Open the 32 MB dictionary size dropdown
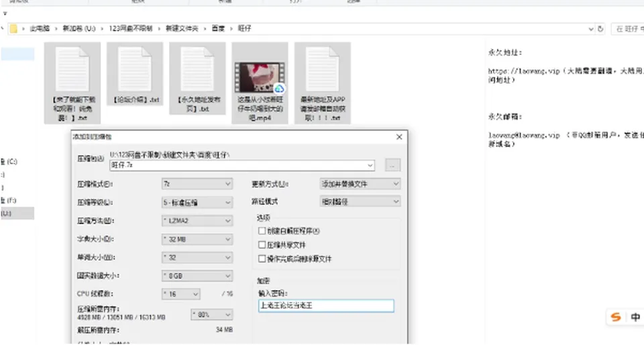The width and height of the screenshot is (644, 345). tap(197, 239)
